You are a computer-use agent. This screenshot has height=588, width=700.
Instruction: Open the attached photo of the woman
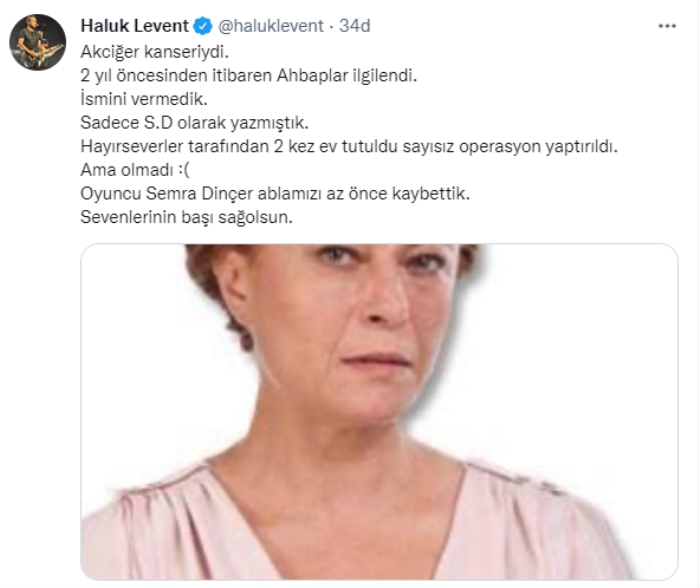pos(379,412)
